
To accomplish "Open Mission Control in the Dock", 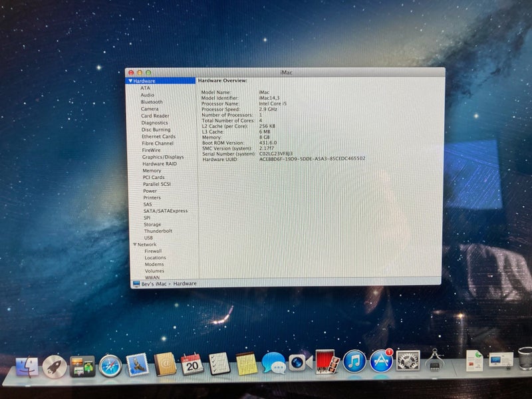I will (82, 366).
